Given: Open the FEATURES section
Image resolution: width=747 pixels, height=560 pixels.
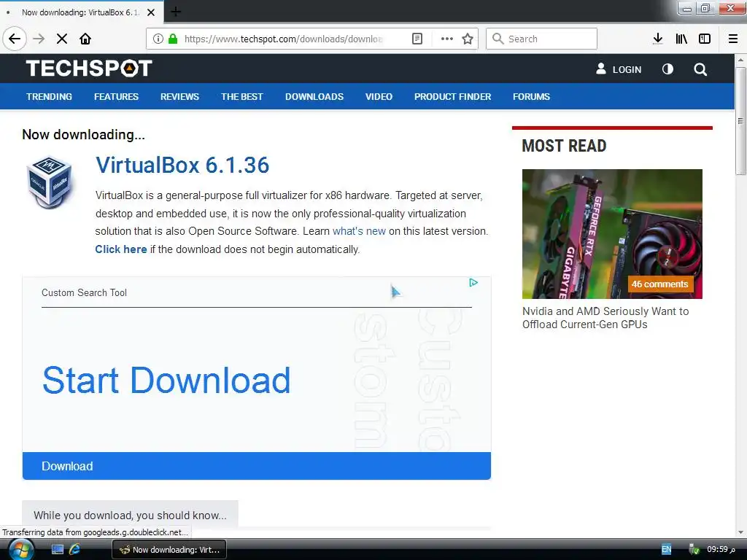Looking at the screenshot, I should click(116, 97).
